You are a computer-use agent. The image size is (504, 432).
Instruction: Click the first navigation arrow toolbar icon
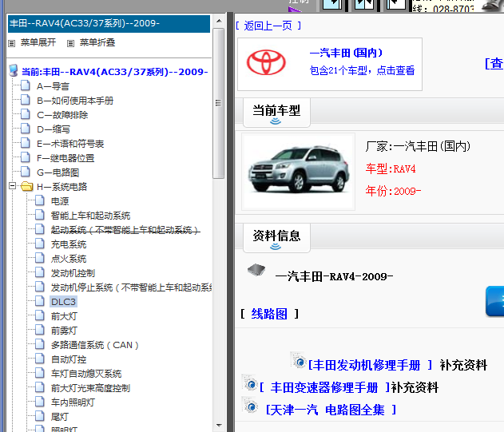point(332,6)
